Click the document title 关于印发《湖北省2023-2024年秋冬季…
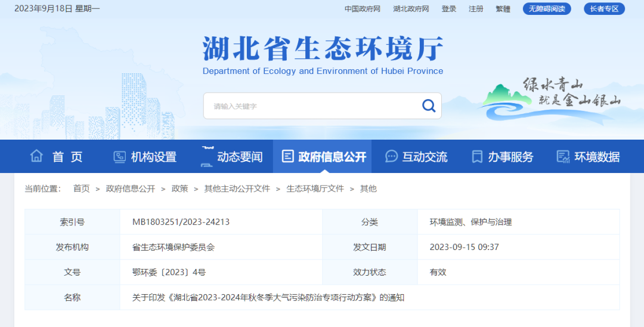Viewport: 644px width, 327px height. coord(268,297)
